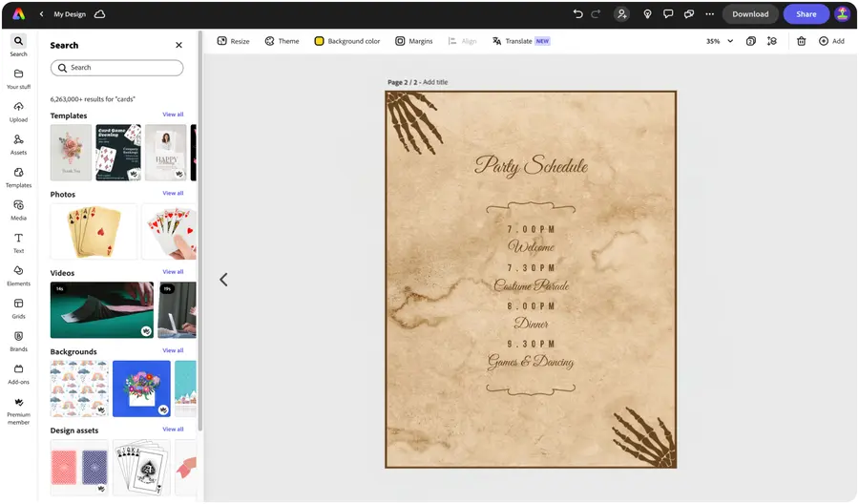The width and height of the screenshot is (859, 504).
Task: Open Your stuff in the sidebar
Action: 19,79
